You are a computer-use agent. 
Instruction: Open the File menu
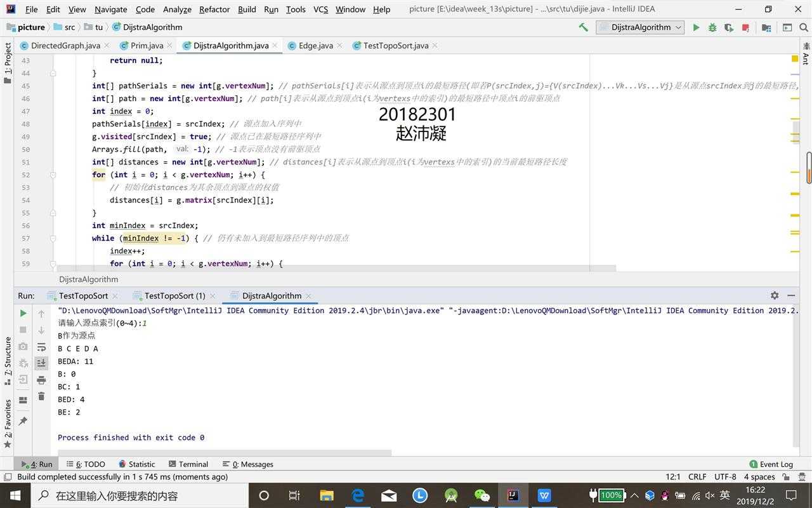coord(31,9)
